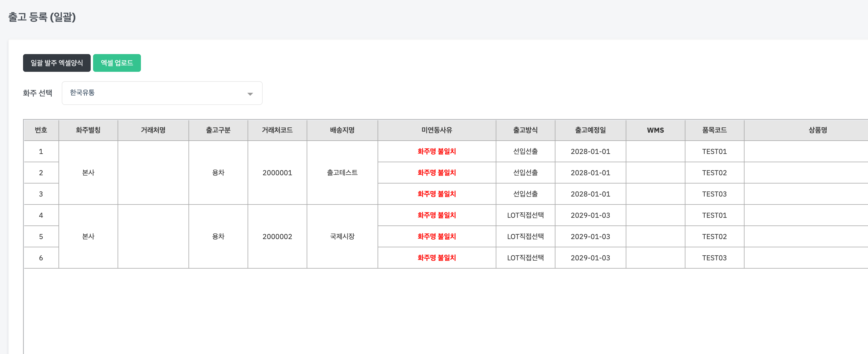868x354 pixels.
Task: Click the green 엑셀 업로드 button
Action: (x=117, y=63)
